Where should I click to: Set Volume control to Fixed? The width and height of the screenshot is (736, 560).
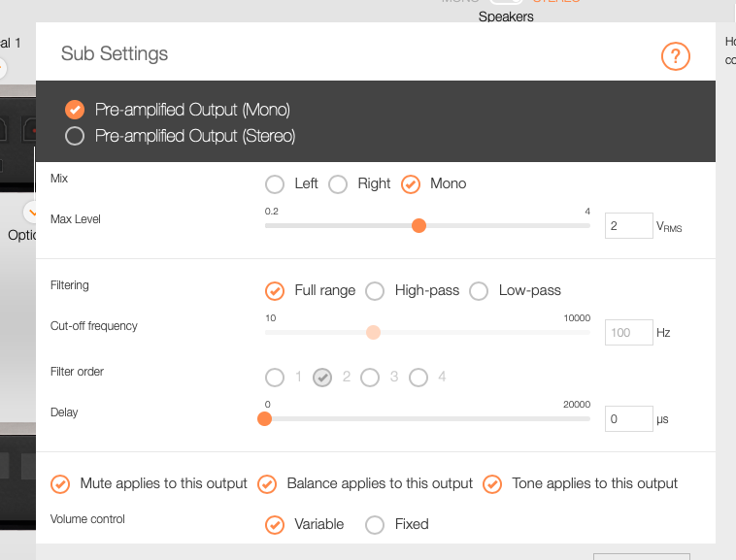[375, 525]
